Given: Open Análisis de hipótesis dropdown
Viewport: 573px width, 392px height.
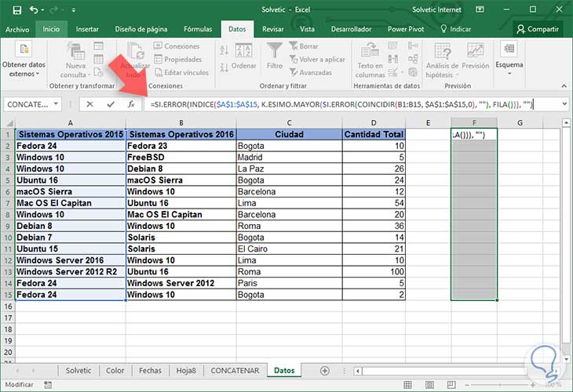Looking at the screenshot, I should (x=442, y=60).
